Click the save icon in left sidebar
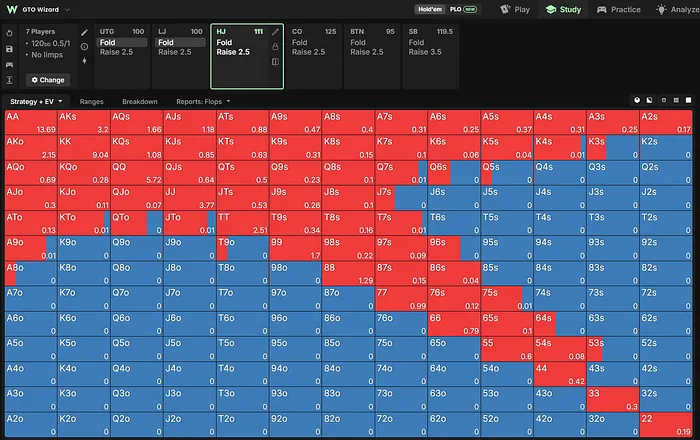The height and width of the screenshot is (440, 700). [x=9, y=49]
